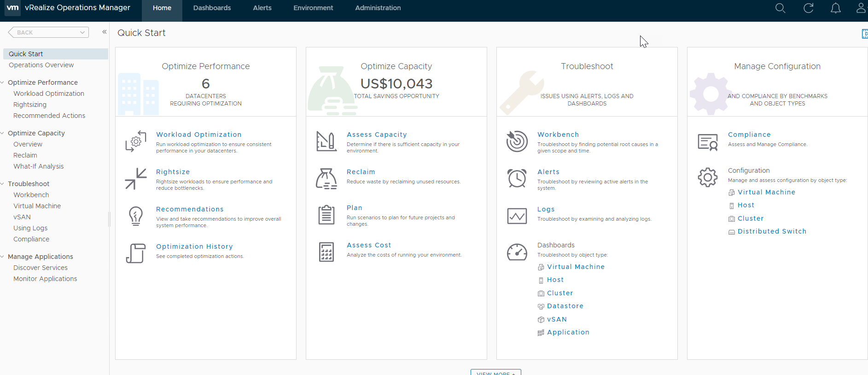Image resolution: width=868 pixels, height=375 pixels.
Task: Select What-If Analysis in sidebar
Action: pos(39,166)
